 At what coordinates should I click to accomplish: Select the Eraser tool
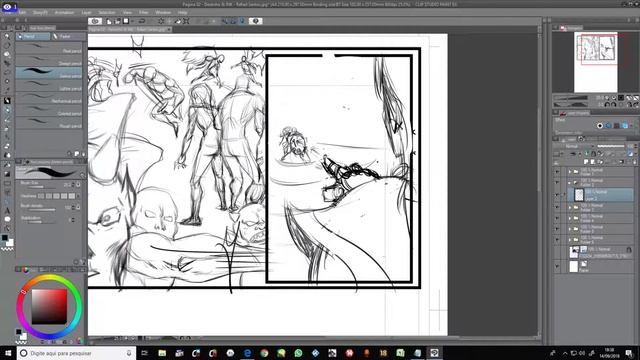pos(7,146)
